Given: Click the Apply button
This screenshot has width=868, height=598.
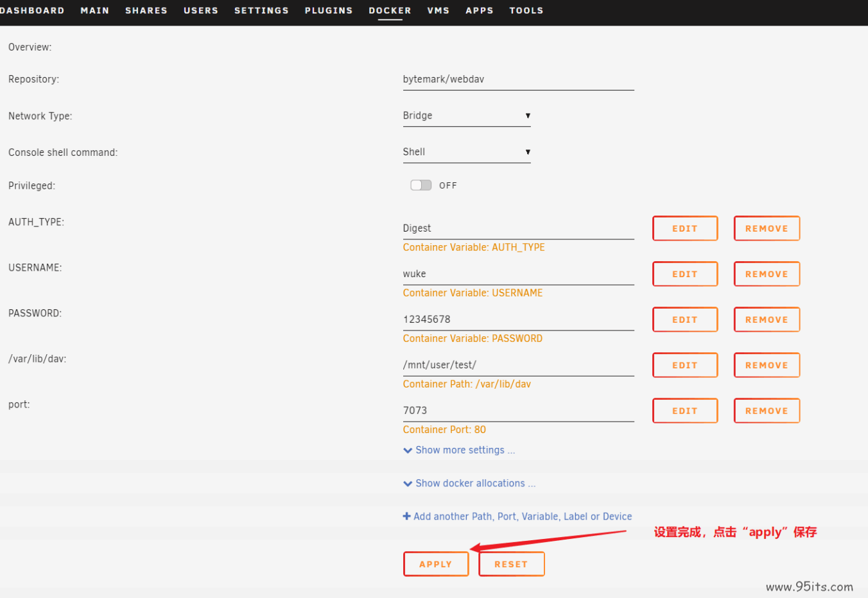Looking at the screenshot, I should [x=436, y=564].
